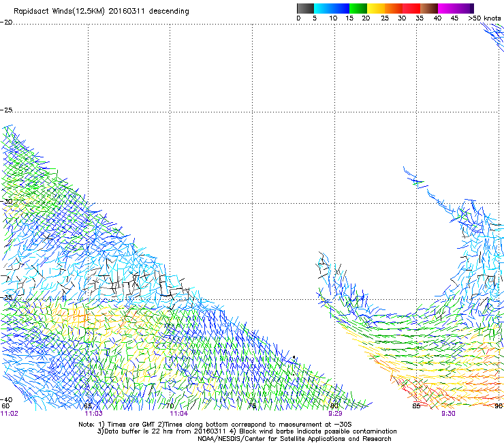This screenshot has width=504, height=443.
Task: Click the NOAA/NESDIS credit line
Action: click(294, 439)
